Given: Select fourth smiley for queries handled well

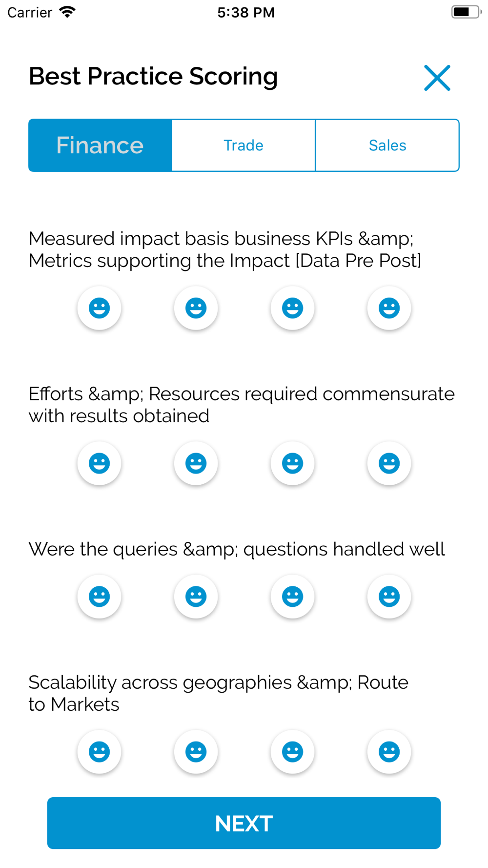Looking at the screenshot, I should [x=389, y=597].
